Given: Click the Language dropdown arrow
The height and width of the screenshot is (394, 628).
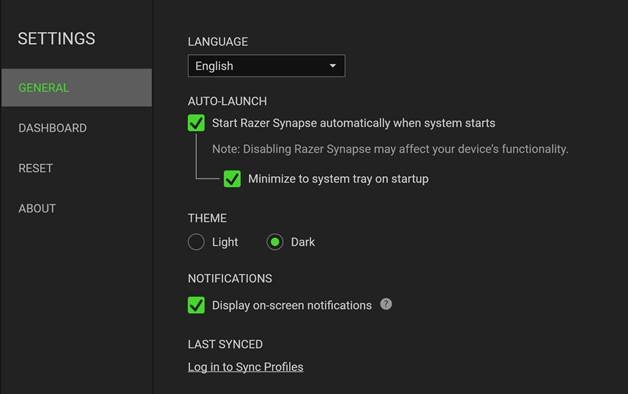Looking at the screenshot, I should tap(332, 66).
